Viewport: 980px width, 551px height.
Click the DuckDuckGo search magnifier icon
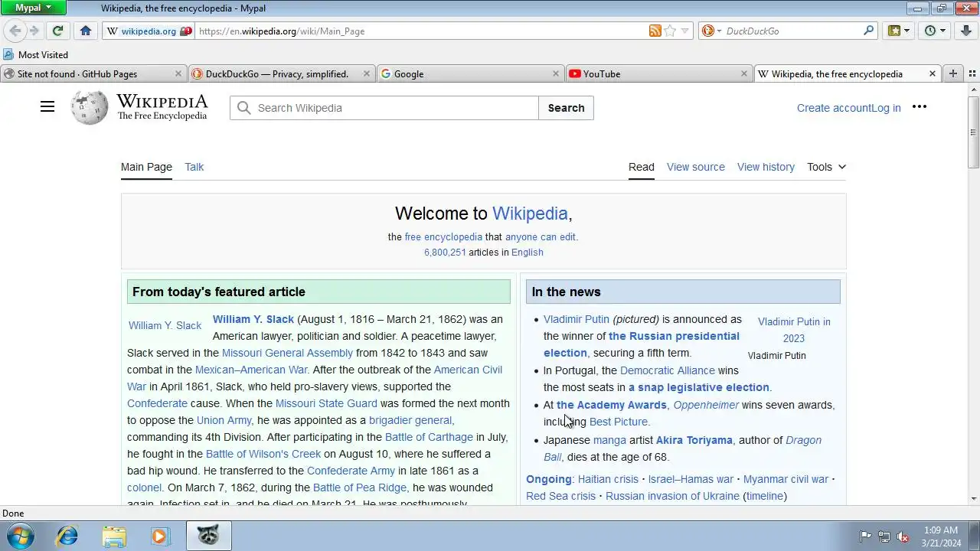point(868,31)
